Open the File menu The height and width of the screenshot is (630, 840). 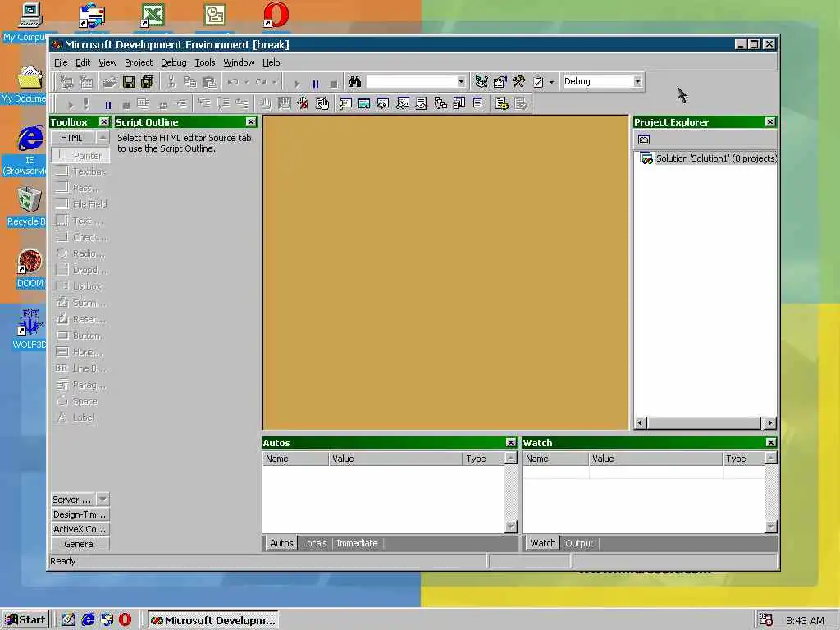(61, 62)
